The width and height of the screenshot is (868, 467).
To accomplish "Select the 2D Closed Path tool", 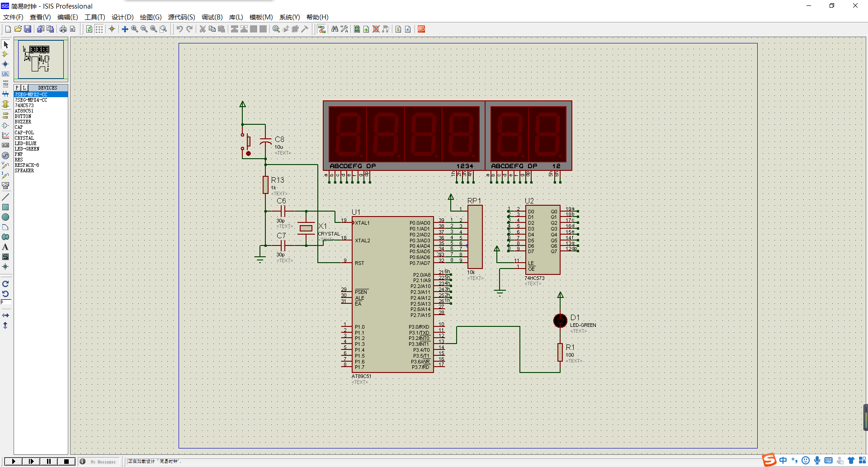I will coord(5,237).
